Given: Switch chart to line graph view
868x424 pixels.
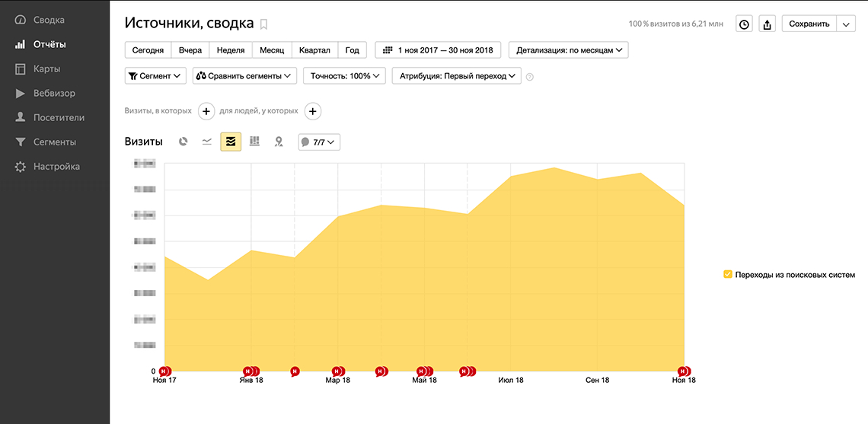Looking at the screenshot, I should pos(207,142).
